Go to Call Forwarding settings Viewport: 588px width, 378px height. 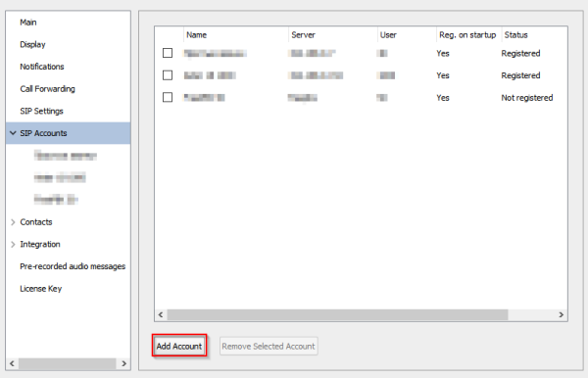coord(48,89)
